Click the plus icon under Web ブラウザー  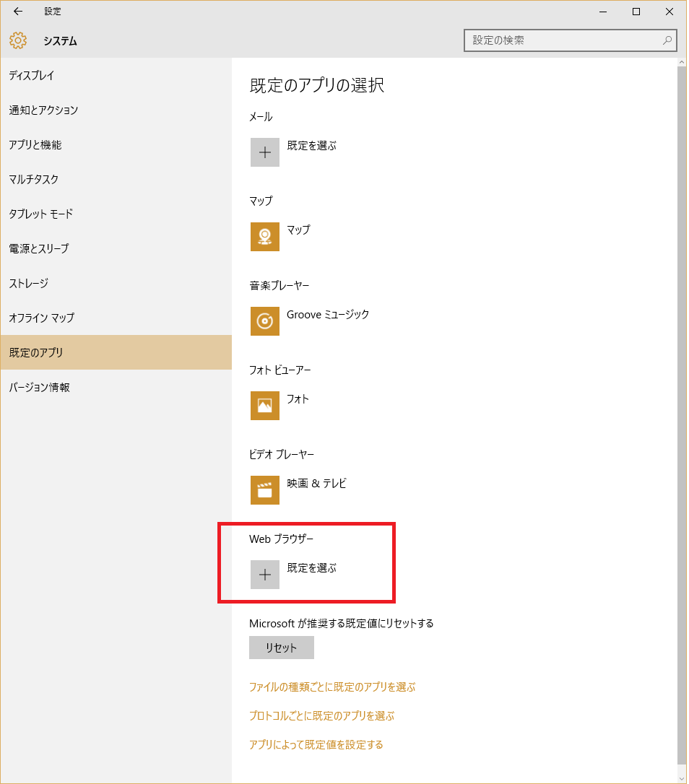click(264, 575)
